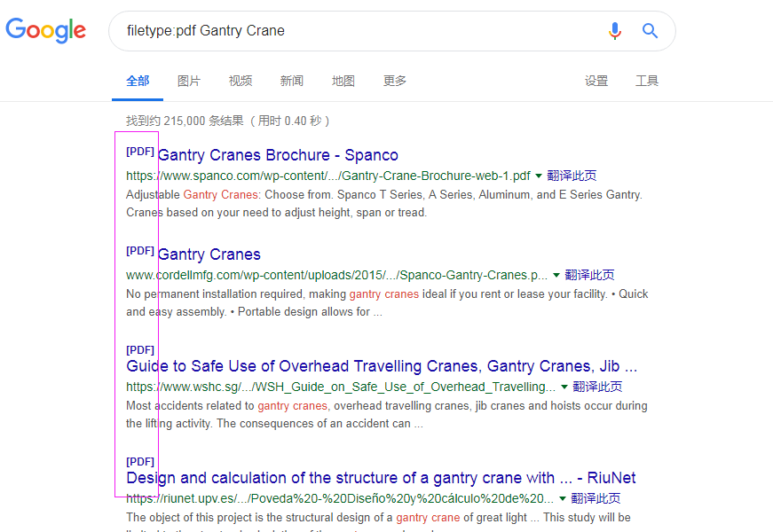Expand dropdown arrow beside wshc.sg URL
Screen dimensions: 773x532
point(564,387)
